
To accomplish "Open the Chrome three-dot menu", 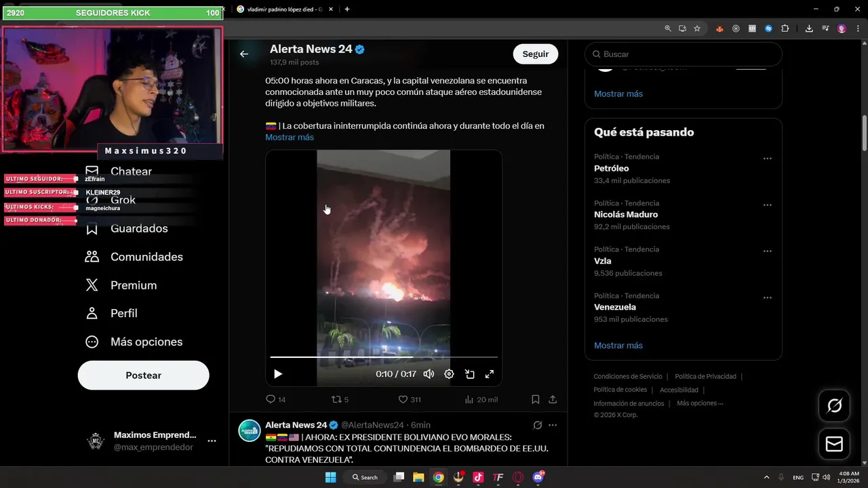I will (x=858, y=28).
